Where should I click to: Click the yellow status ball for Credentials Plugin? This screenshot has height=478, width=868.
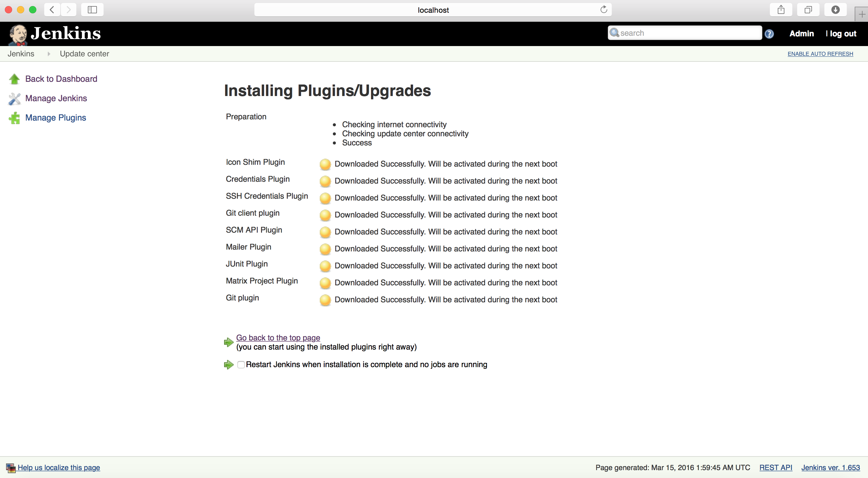(x=325, y=181)
